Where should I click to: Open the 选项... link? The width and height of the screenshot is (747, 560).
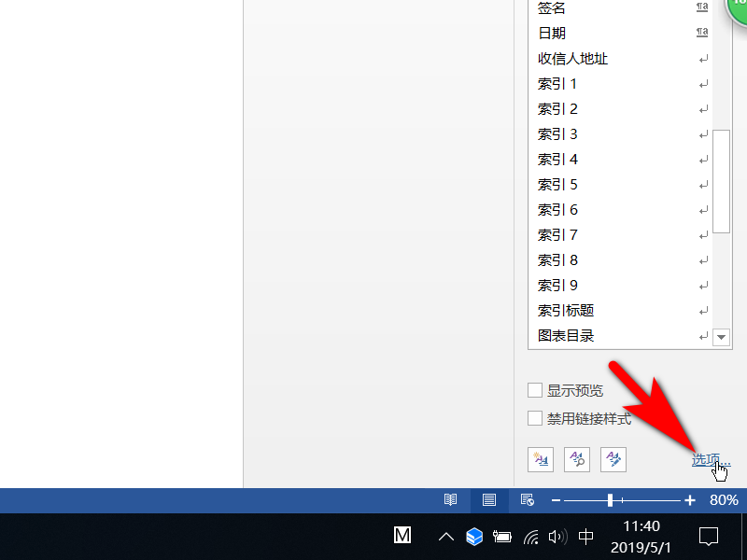[711, 459]
